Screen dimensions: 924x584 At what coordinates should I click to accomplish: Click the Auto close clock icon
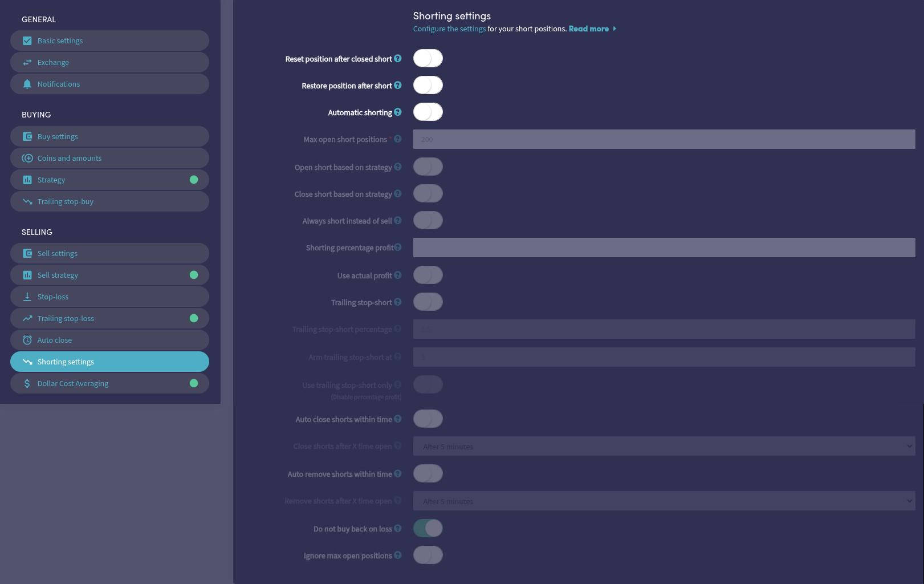coord(27,340)
